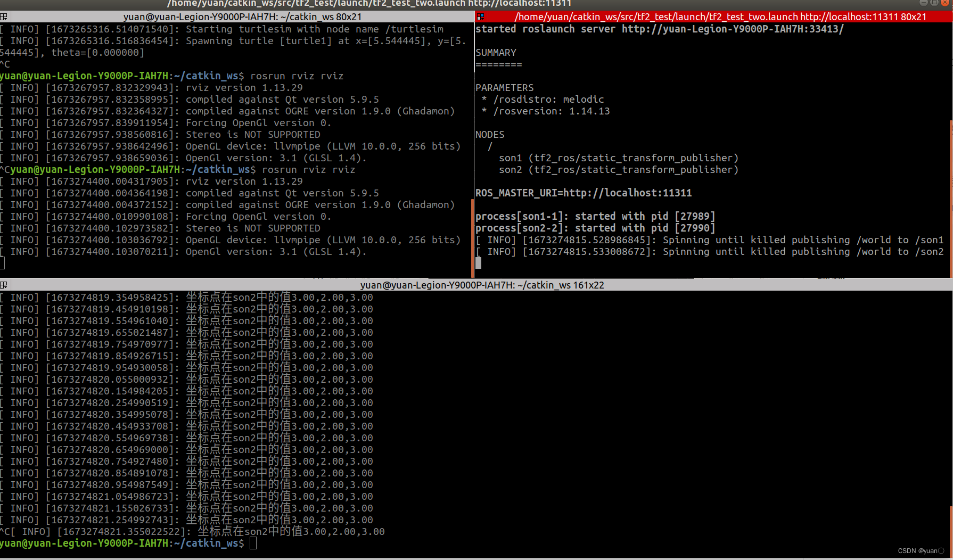
Task: Open the group menu icon of the bottom catkin_ws 161x22 pane
Action: [x=3, y=285]
